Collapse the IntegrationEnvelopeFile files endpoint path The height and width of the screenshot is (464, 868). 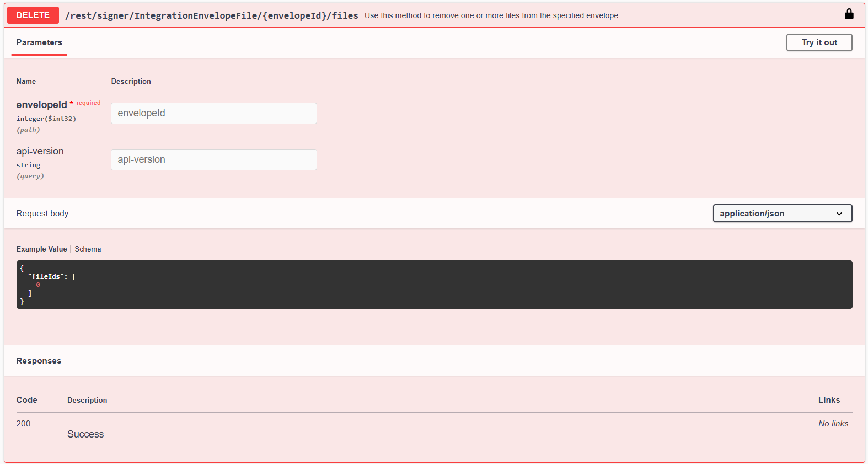click(x=211, y=15)
